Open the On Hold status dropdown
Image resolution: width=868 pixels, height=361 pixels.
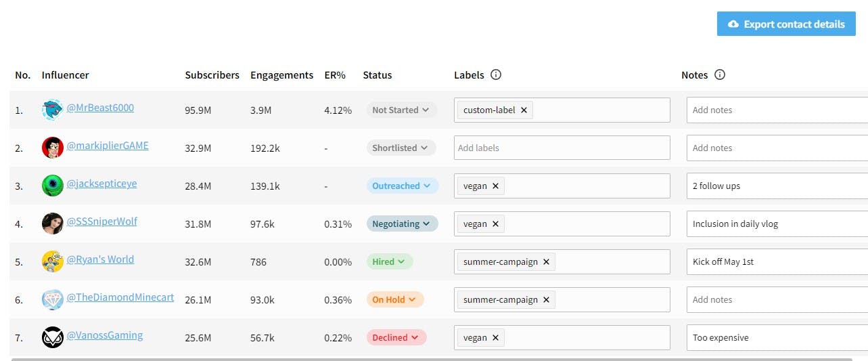pyautogui.click(x=394, y=299)
